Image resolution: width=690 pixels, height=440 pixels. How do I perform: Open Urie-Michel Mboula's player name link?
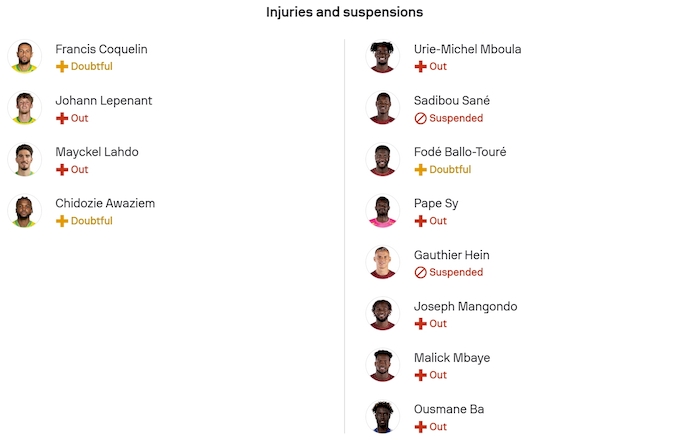tap(467, 49)
